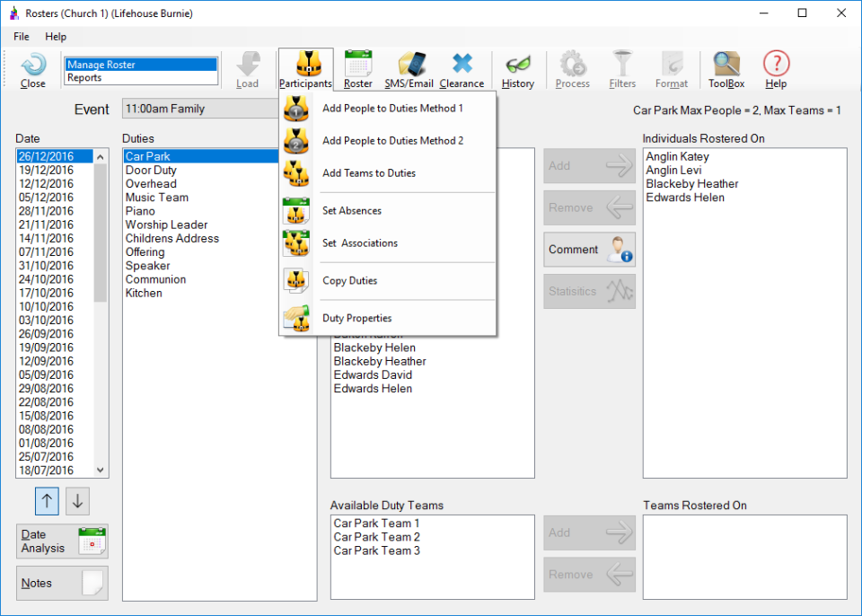
Task: Select Copy Duties menu entry
Action: [349, 281]
